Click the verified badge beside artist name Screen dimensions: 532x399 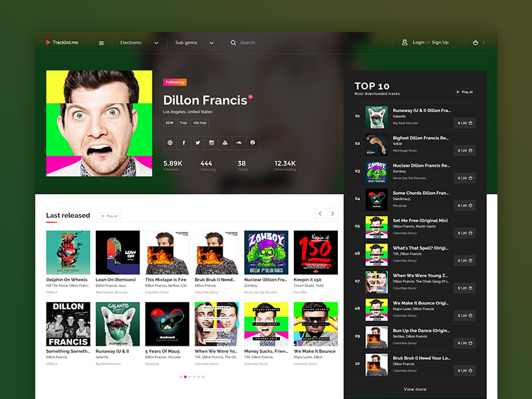pyautogui.click(x=251, y=96)
